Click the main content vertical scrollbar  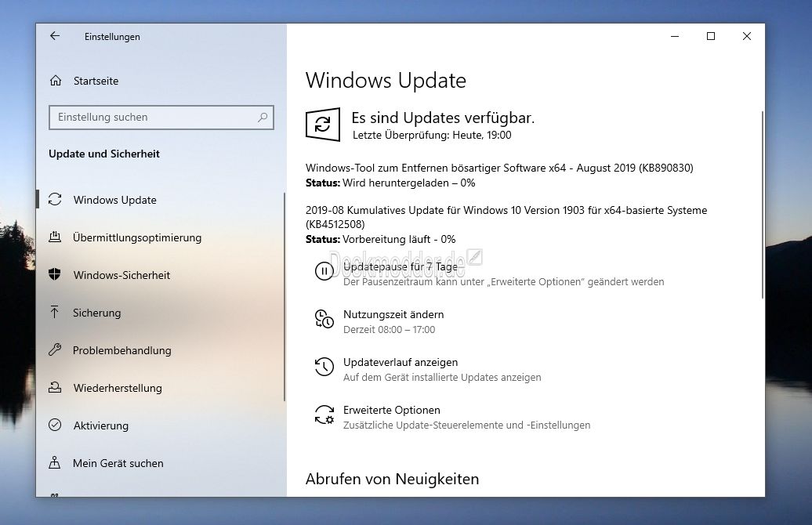click(x=763, y=205)
